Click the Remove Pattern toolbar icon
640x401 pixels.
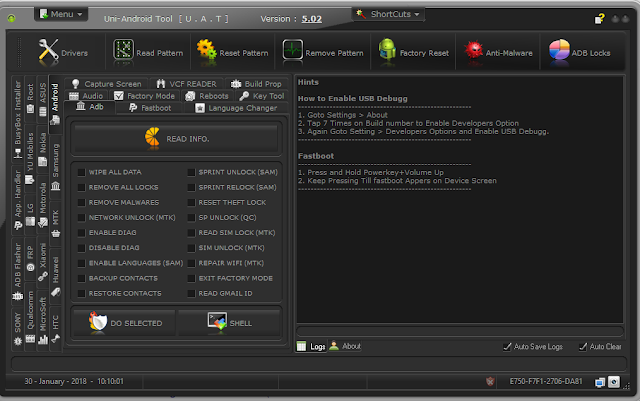click(292, 50)
